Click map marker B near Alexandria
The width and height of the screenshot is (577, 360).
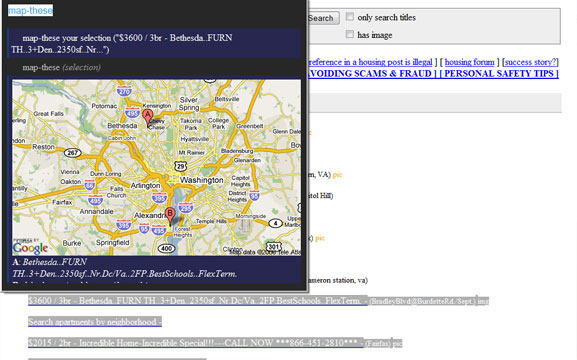(x=170, y=216)
